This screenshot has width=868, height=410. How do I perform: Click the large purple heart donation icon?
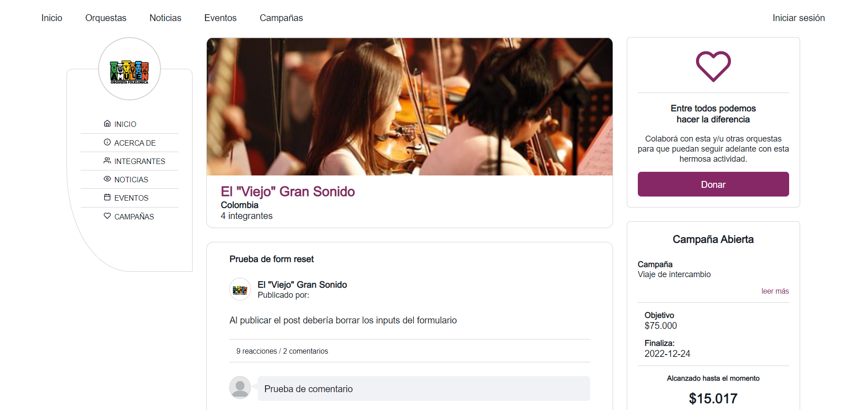(x=713, y=66)
